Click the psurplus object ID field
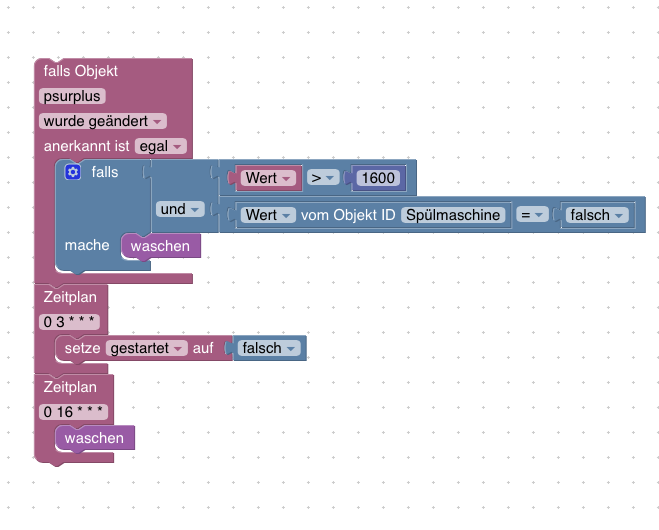Screen dimensions: 659x530 (x=72, y=96)
